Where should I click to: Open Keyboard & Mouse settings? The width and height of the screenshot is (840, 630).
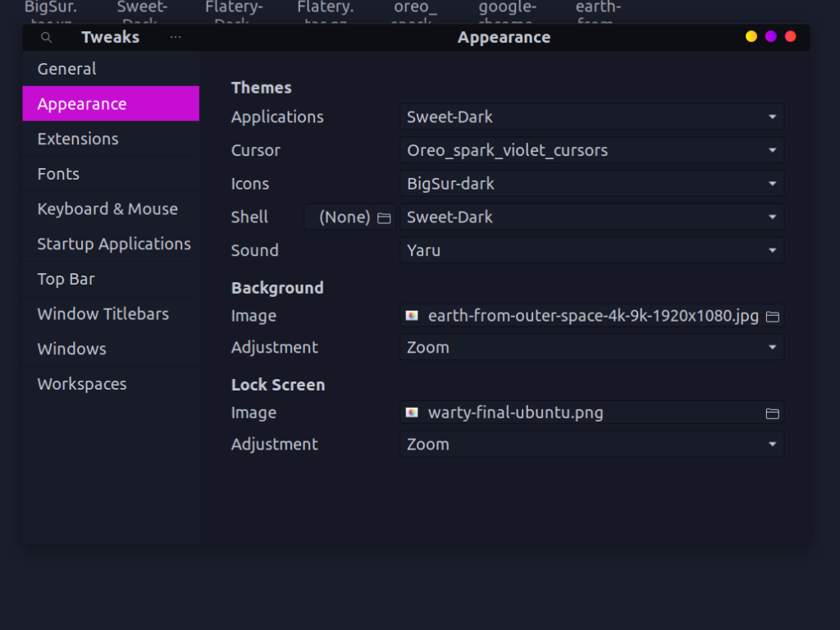click(111, 208)
